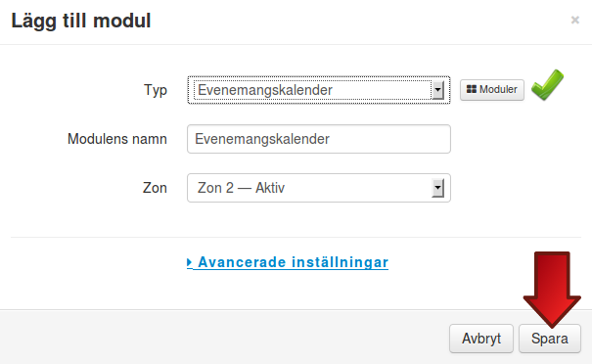Click the Modulens namn label

point(117,139)
